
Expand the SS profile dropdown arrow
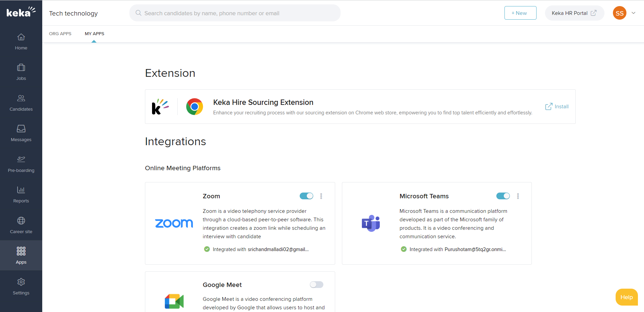634,13
